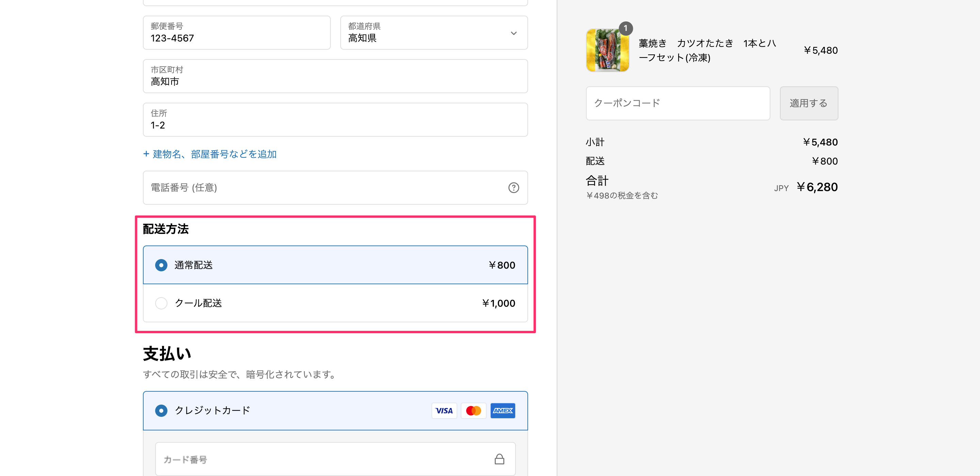This screenshot has height=476, width=980.
Task: Click the 住所 address field
Action: coord(335,120)
